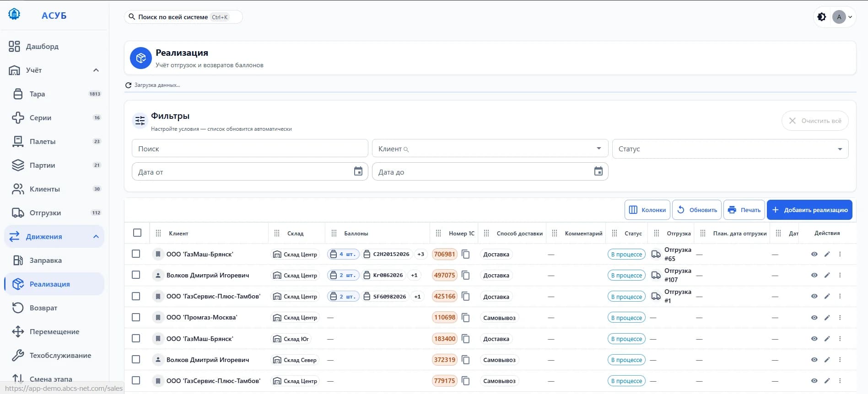
Task: Click Добавить реализацию button
Action: [x=809, y=210]
